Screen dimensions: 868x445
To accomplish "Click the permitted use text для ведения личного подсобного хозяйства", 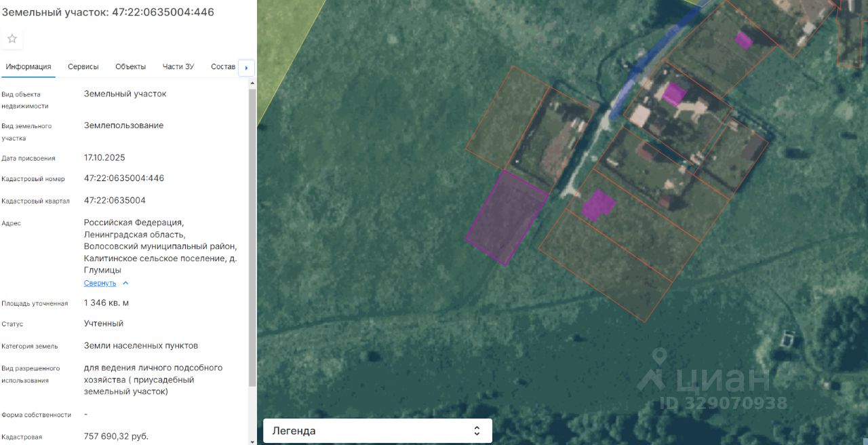I will 153,379.
